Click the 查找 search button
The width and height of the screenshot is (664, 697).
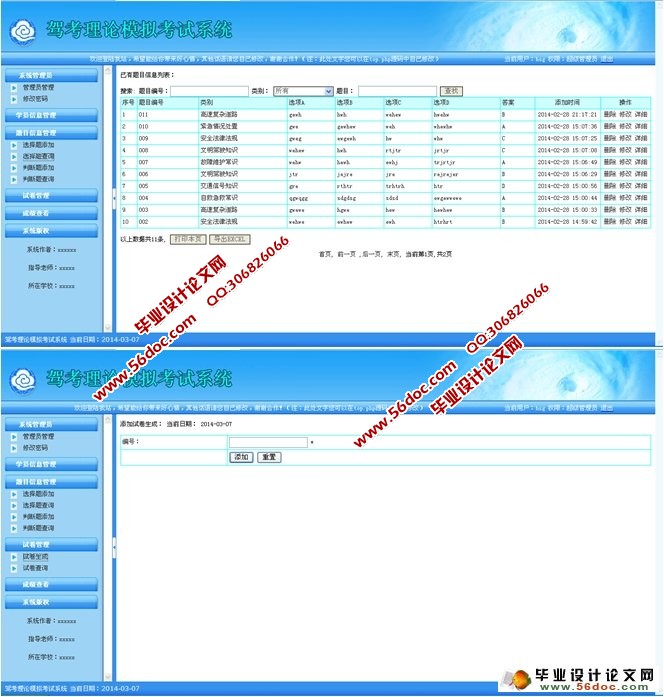tap(451, 91)
